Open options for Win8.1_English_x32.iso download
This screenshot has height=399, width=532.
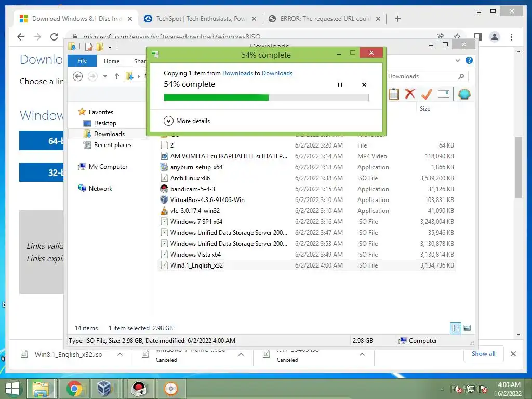point(120,354)
